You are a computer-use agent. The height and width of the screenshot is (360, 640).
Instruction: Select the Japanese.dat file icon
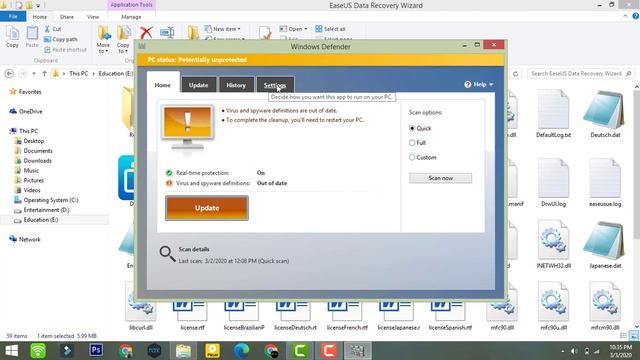[605, 241]
